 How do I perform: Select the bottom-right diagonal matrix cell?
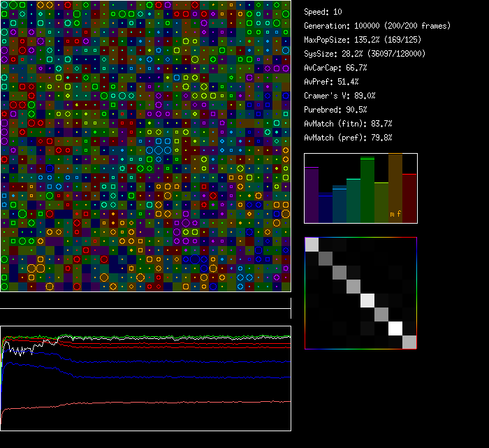(x=409, y=342)
